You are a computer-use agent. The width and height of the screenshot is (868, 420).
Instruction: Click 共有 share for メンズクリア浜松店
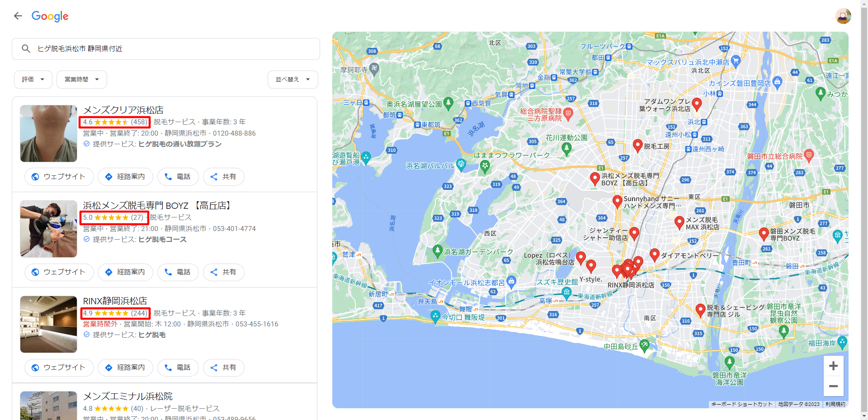(223, 176)
